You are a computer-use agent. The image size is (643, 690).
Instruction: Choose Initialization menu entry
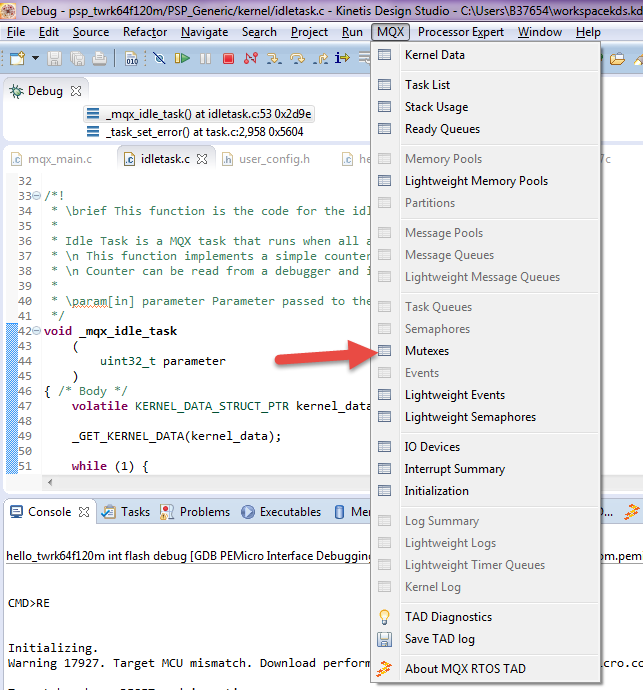click(486, 491)
